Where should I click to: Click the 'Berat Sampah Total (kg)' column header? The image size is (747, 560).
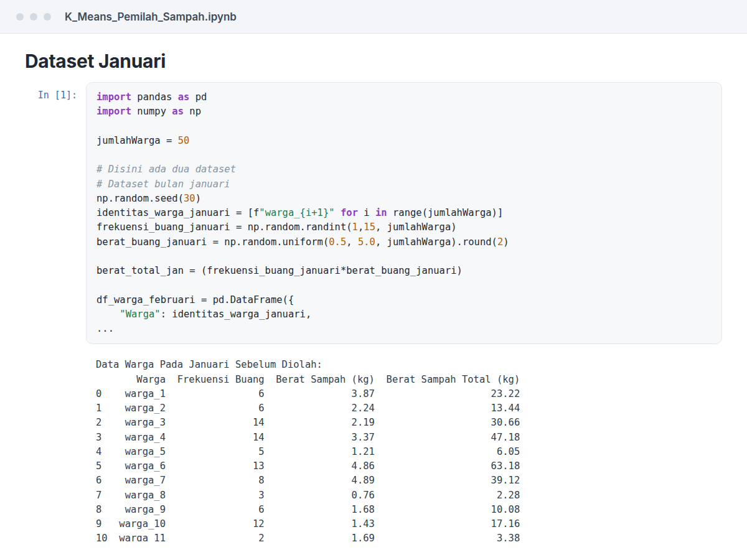click(453, 379)
